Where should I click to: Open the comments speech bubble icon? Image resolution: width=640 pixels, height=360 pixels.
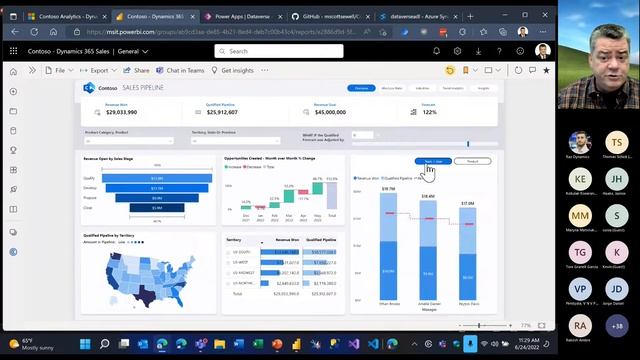tap(532, 70)
